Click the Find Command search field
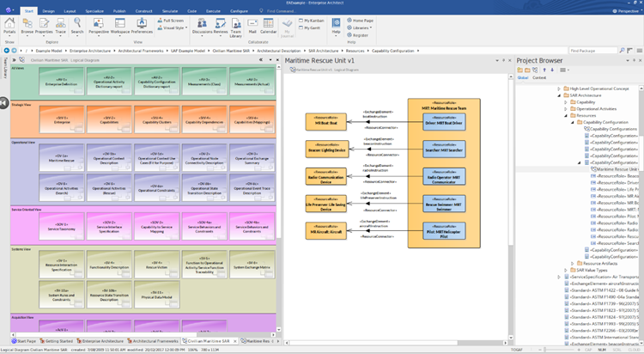The height and width of the screenshot is (354, 644). click(280, 11)
